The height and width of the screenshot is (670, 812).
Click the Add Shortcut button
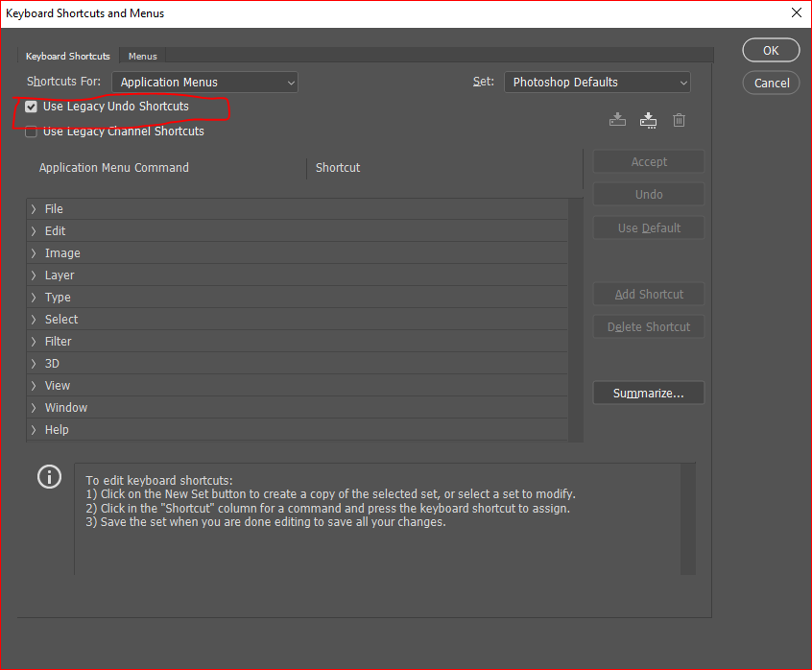pyautogui.click(x=649, y=294)
